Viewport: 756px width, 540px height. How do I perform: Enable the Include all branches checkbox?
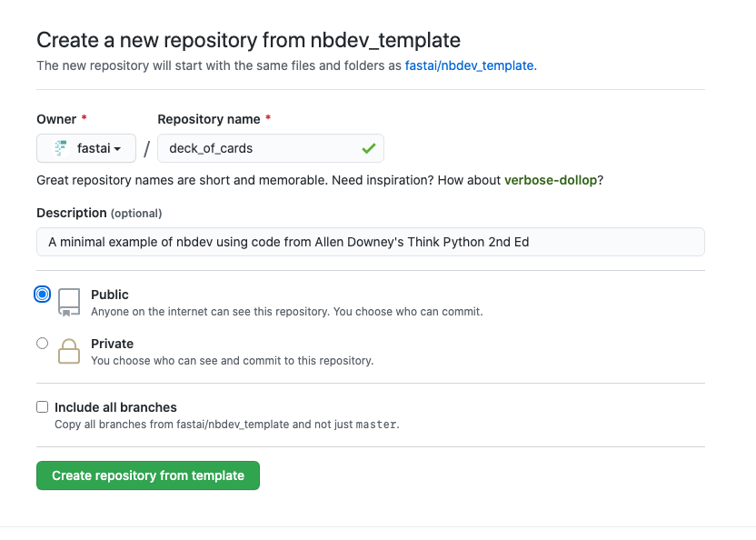[x=43, y=406]
